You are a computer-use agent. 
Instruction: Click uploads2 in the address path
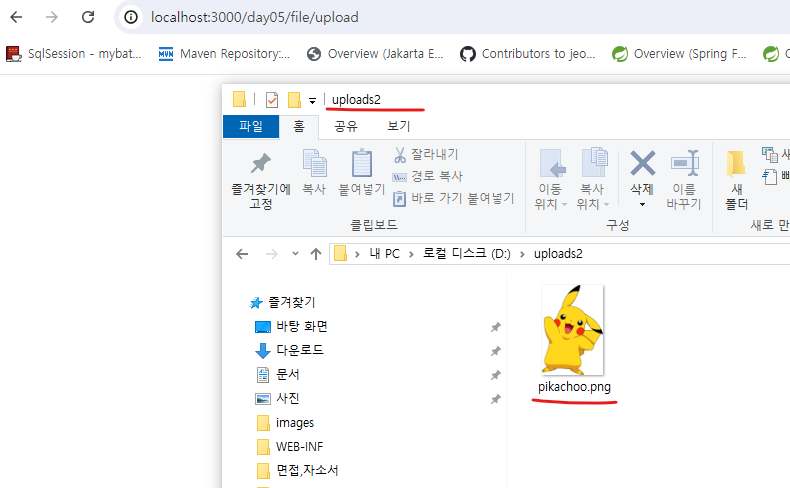click(x=558, y=254)
